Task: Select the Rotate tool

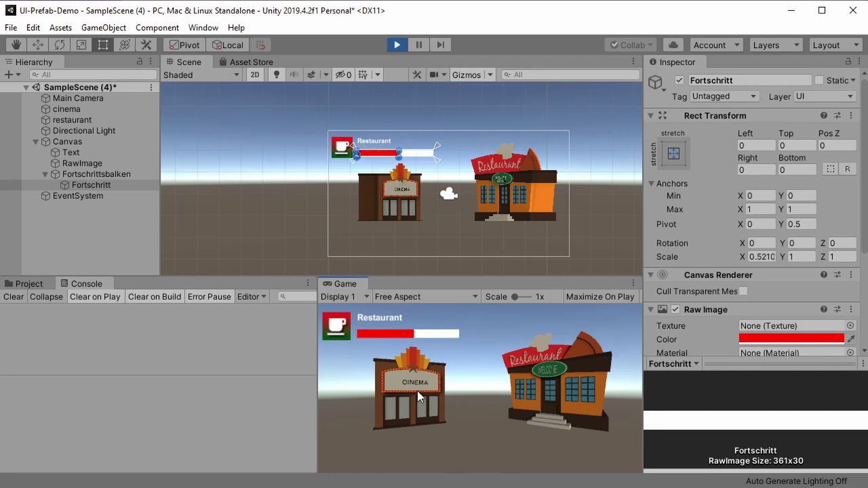Action: click(60, 45)
